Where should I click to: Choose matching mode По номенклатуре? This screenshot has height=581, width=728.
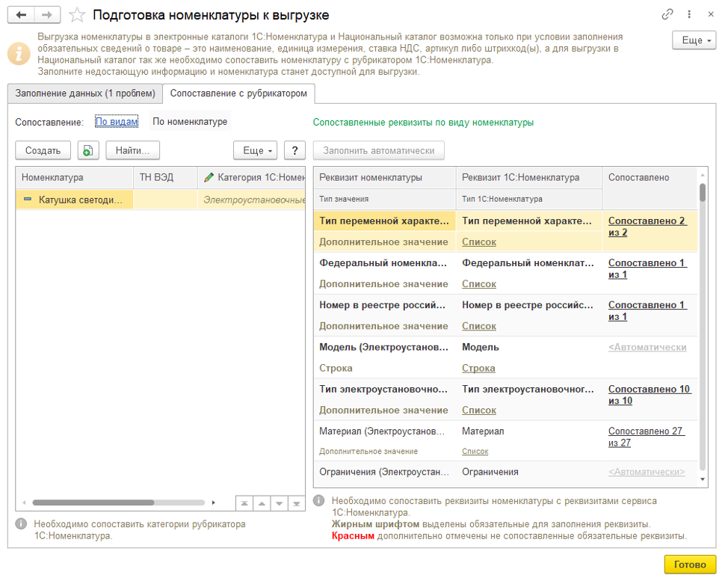(190, 122)
